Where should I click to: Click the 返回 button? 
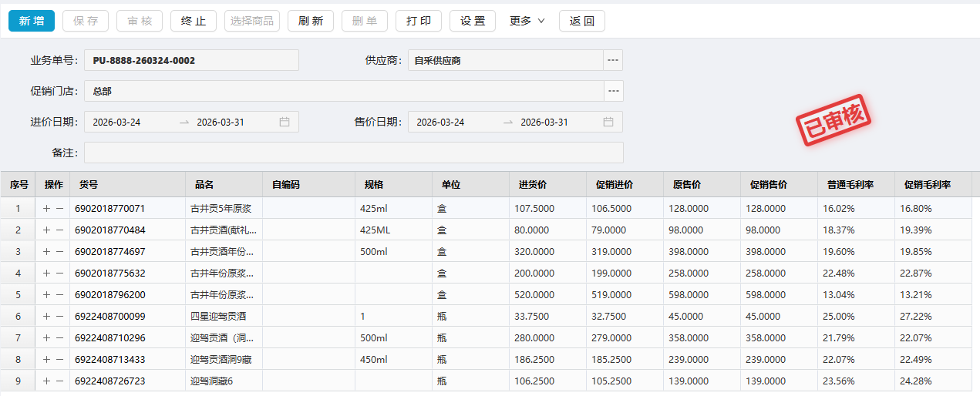tap(582, 21)
